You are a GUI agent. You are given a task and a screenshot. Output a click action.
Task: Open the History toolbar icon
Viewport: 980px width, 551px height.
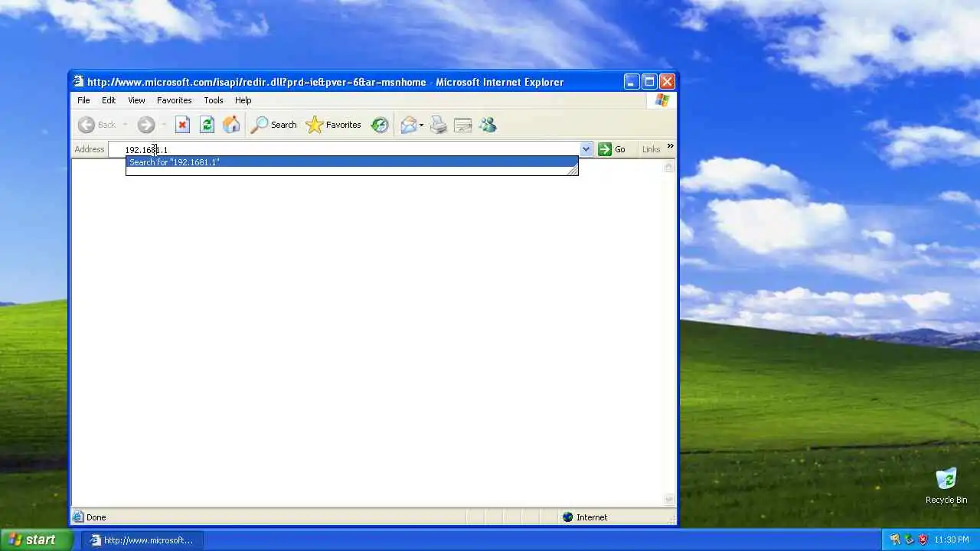point(380,125)
